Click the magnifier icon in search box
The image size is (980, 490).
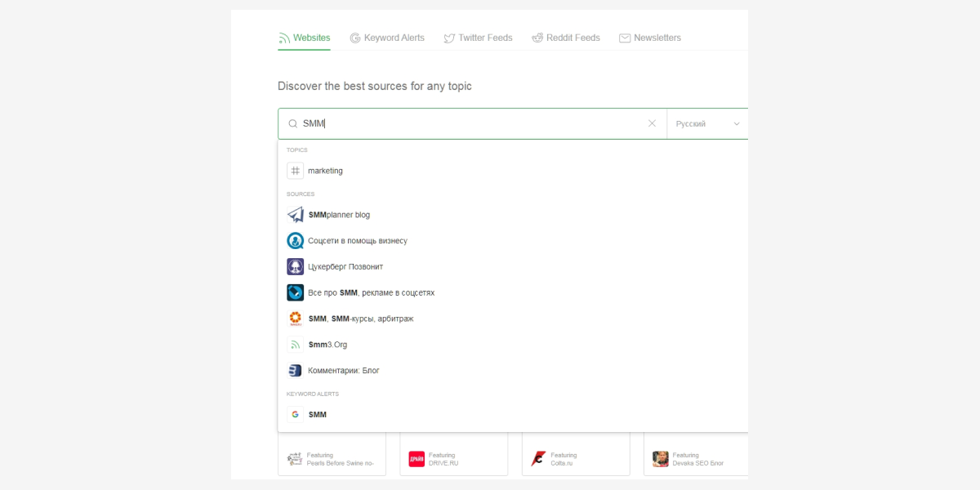292,124
